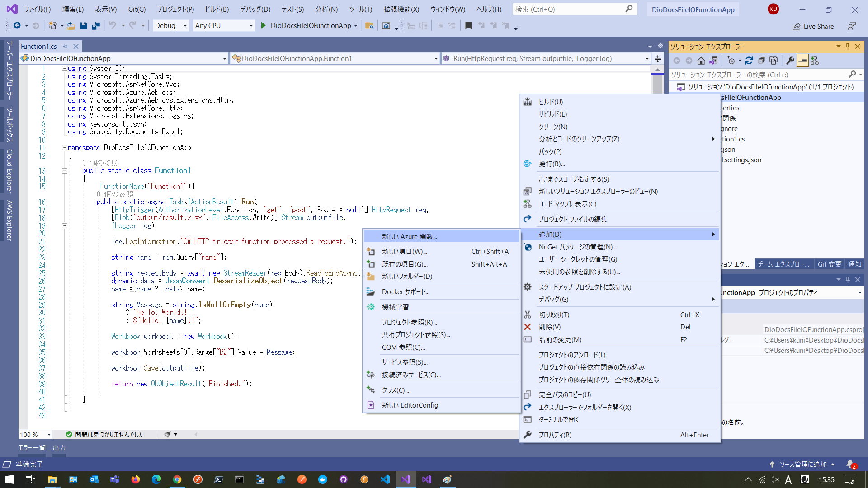Select 発行(B)... in context menu
Image resolution: width=868 pixels, height=488 pixels.
[619, 164]
